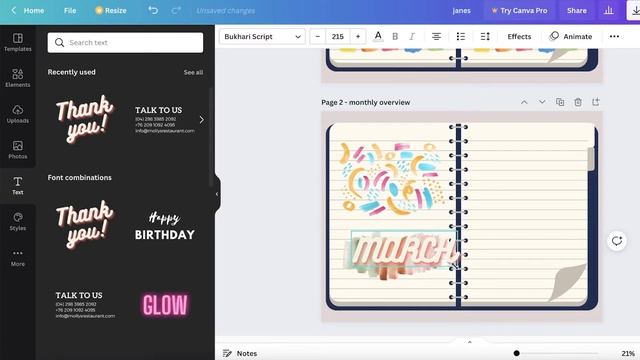Show More sidebar options
This screenshot has width=640, height=360.
point(18,258)
